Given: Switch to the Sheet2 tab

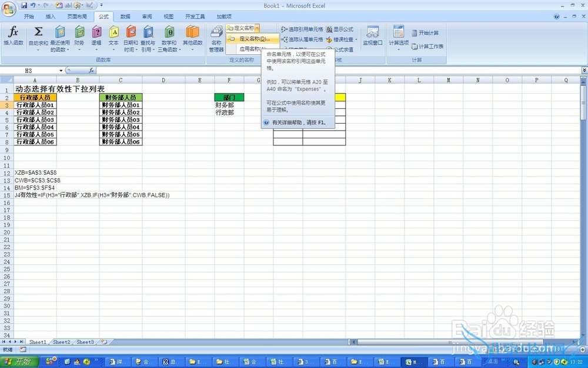Looking at the screenshot, I should click(62, 342).
